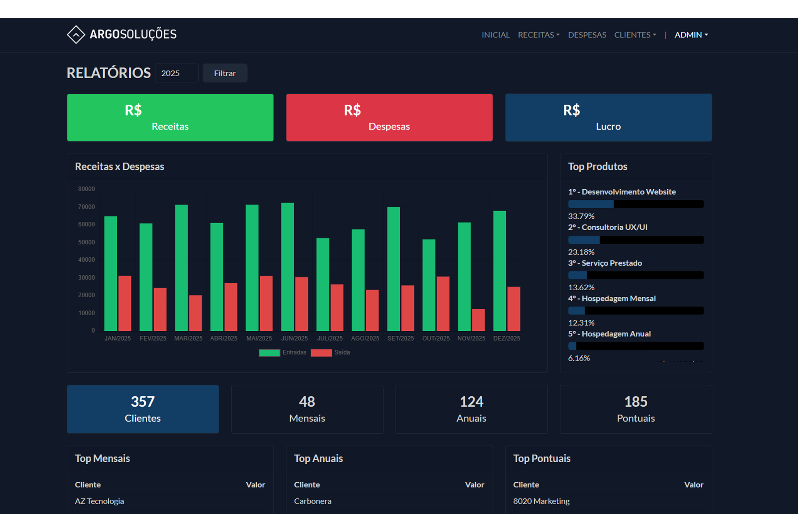Click the '5º - Hospedagem Anual' label
798x532 pixels.
609,334
